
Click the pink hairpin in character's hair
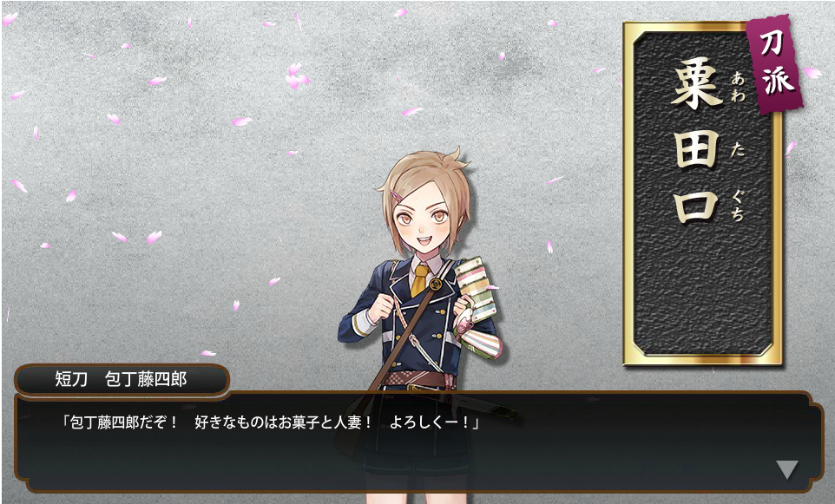[396, 195]
